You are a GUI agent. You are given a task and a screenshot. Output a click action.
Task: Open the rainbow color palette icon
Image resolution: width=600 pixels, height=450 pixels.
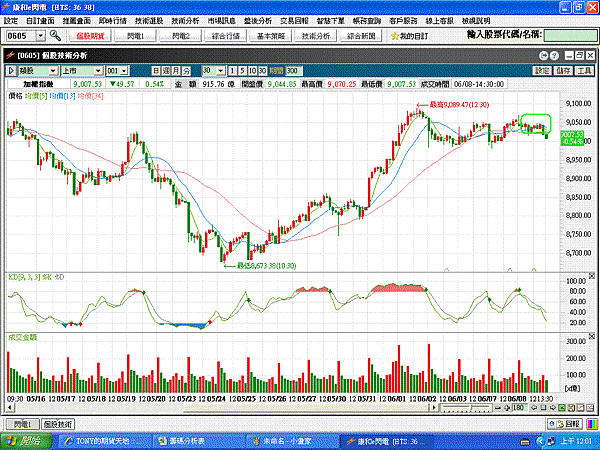(x=592, y=424)
